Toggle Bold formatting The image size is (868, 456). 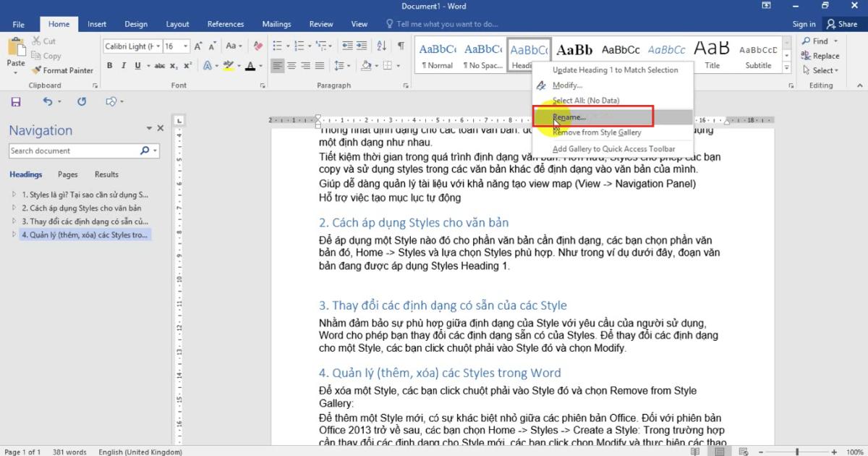[x=109, y=65]
